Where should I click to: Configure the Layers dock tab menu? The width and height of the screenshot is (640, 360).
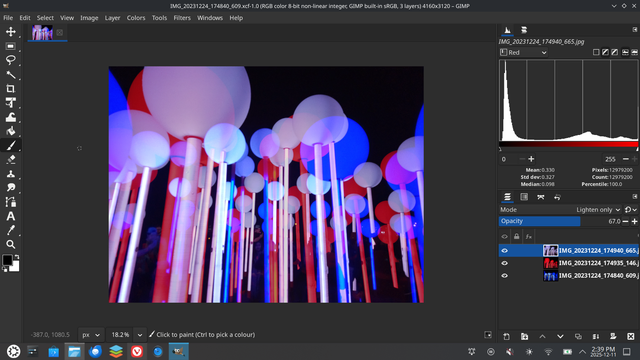[x=635, y=197]
